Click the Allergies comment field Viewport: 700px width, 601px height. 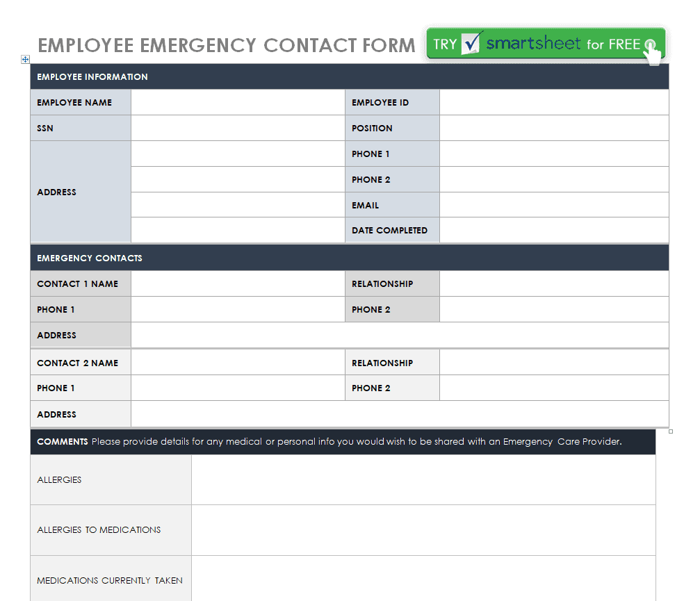tap(423, 479)
